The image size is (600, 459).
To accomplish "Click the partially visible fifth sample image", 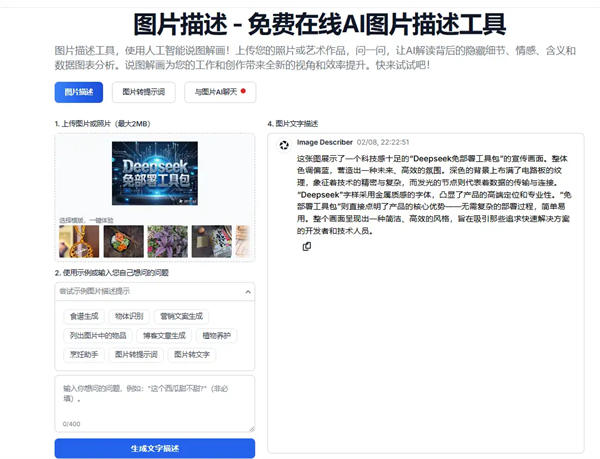I will point(243,241).
